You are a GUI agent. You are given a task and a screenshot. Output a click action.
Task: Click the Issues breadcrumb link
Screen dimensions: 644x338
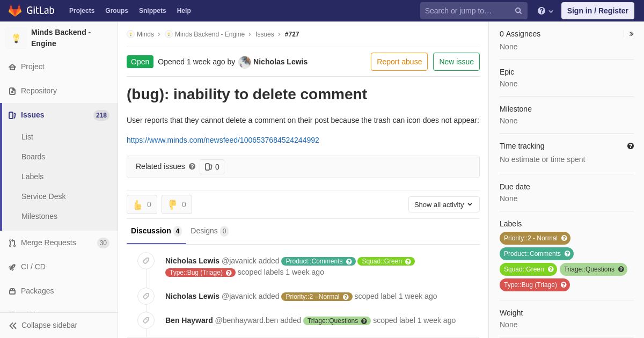point(265,34)
